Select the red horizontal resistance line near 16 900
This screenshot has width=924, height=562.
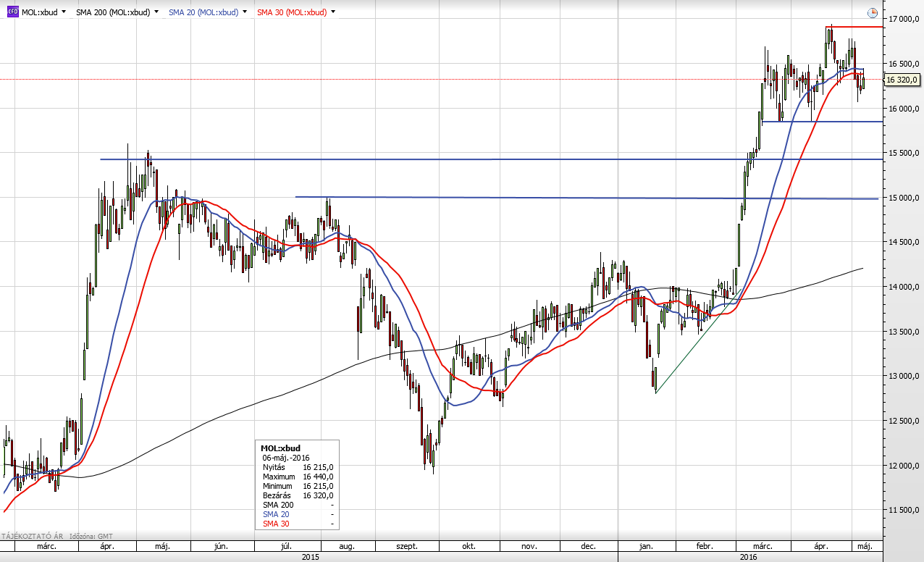pos(854,27)
